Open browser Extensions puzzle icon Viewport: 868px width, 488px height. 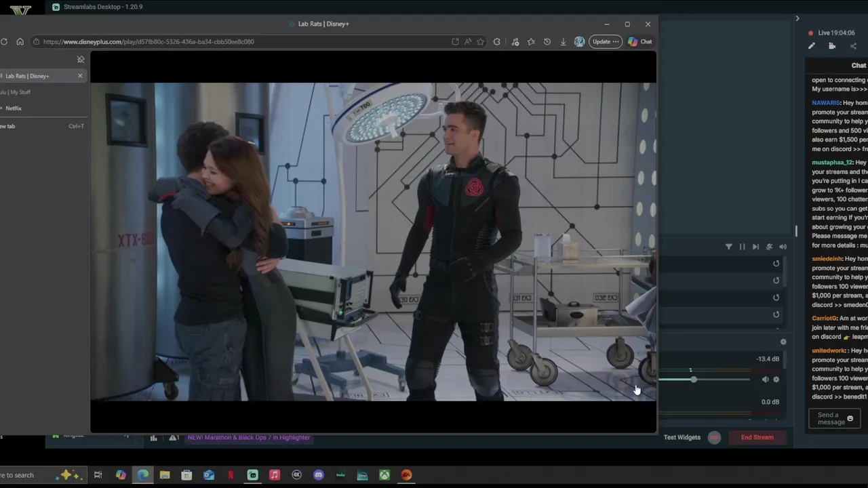497,41
